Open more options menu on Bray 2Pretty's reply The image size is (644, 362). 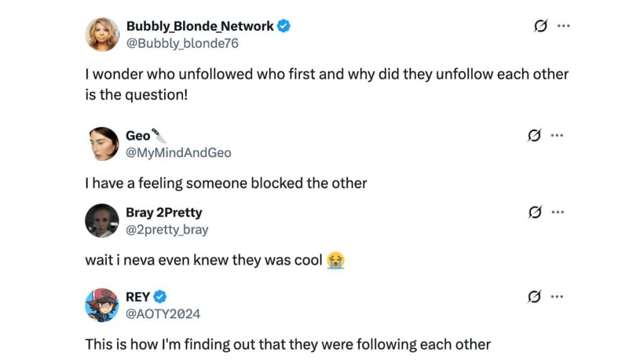click(x=558, y=212)
